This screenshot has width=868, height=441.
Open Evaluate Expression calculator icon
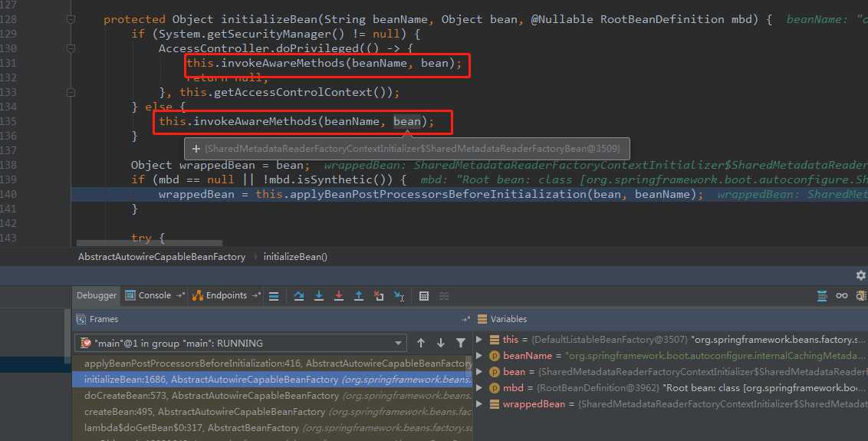(x=424, y=296)
